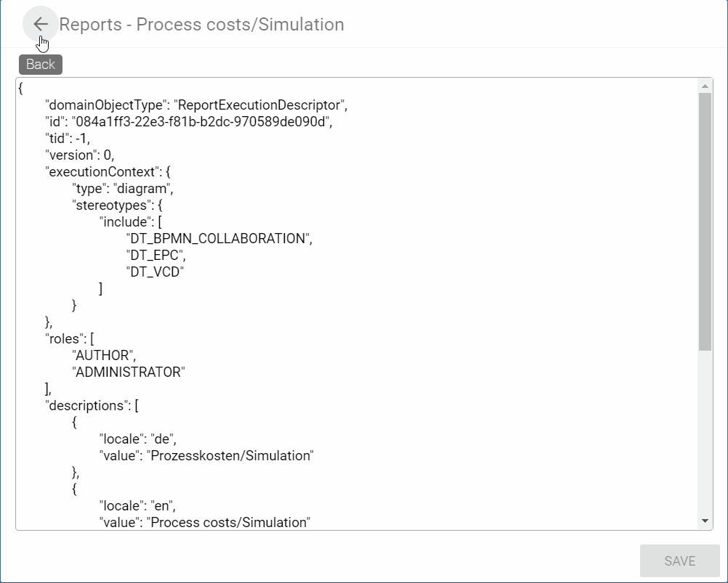
Task: Click the SAVE button
Action: (x=679, y=560)
